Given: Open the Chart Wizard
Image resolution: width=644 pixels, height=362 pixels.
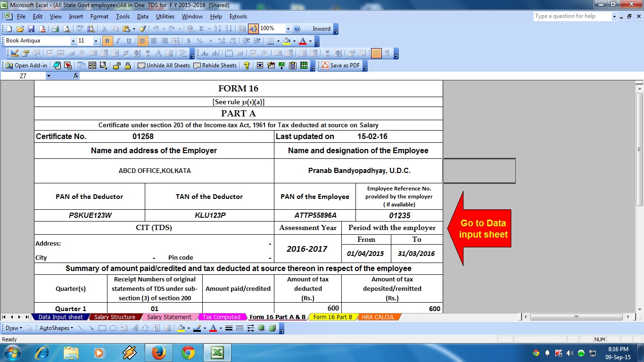Looking at the screenshot, I should click(x=243, y=29).
